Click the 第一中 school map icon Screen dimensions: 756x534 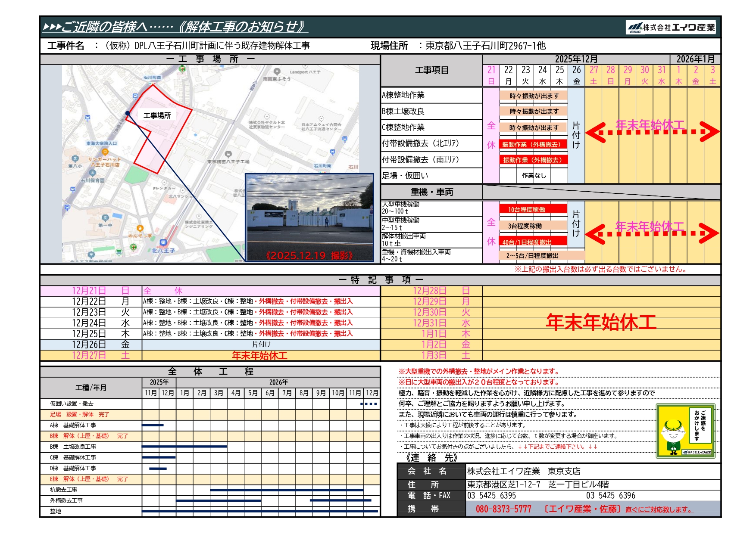pyautogui.click(x=105, y=218)
